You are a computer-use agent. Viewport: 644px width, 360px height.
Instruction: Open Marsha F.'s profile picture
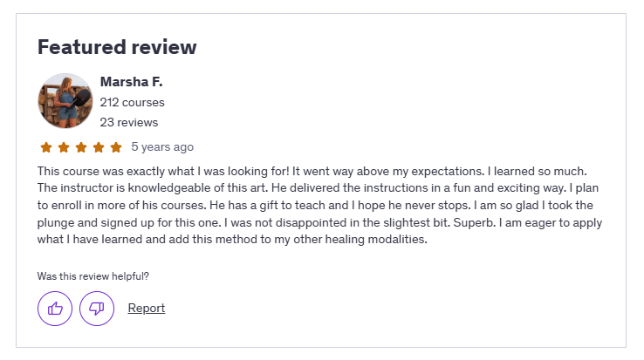pos(65,101)
